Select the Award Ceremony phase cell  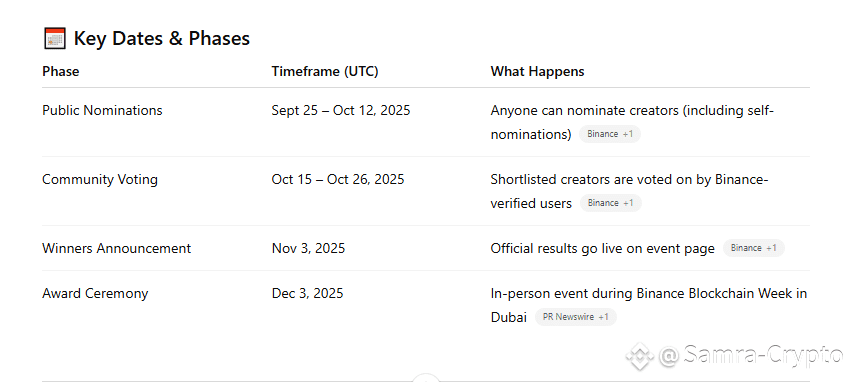(x=95, y=294)
